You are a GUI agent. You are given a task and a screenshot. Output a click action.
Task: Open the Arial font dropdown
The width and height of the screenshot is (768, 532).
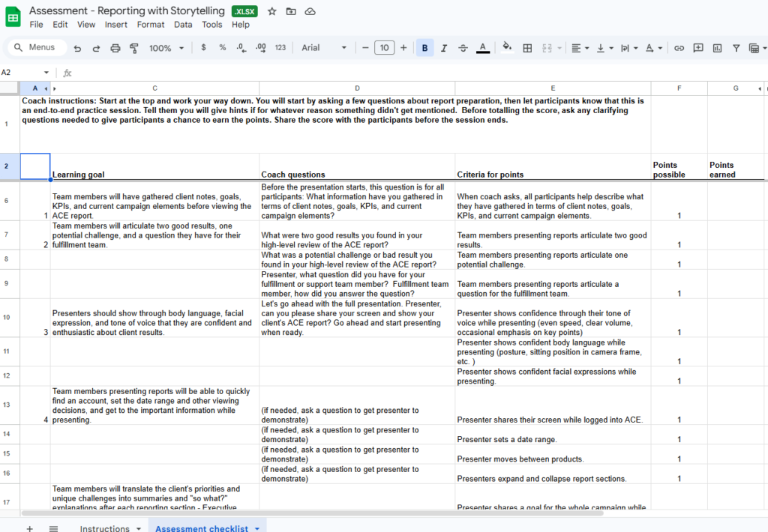pos(324,48)
